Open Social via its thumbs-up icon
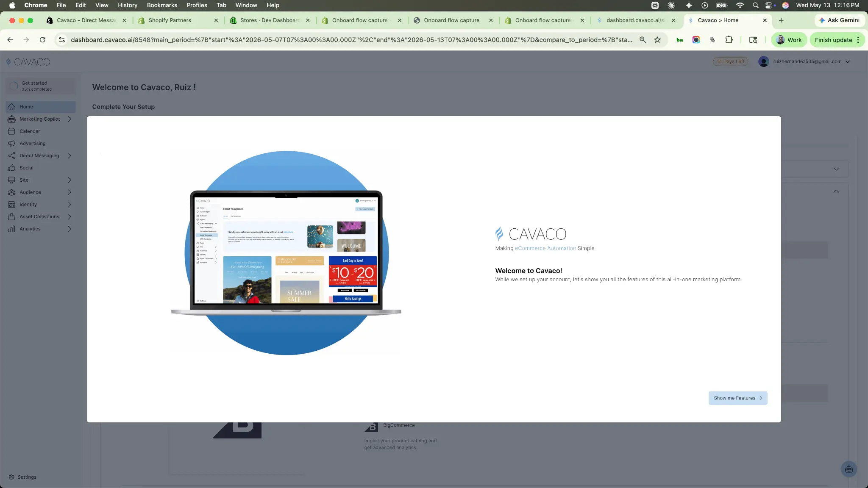The image size is (868, 488). (11, 168)
